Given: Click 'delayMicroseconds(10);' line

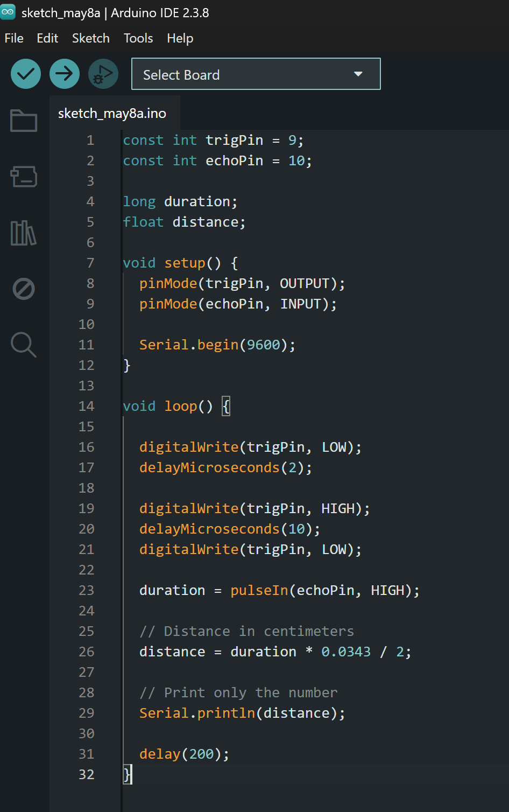Looking at the screenshot, I should tap(230, 529).
